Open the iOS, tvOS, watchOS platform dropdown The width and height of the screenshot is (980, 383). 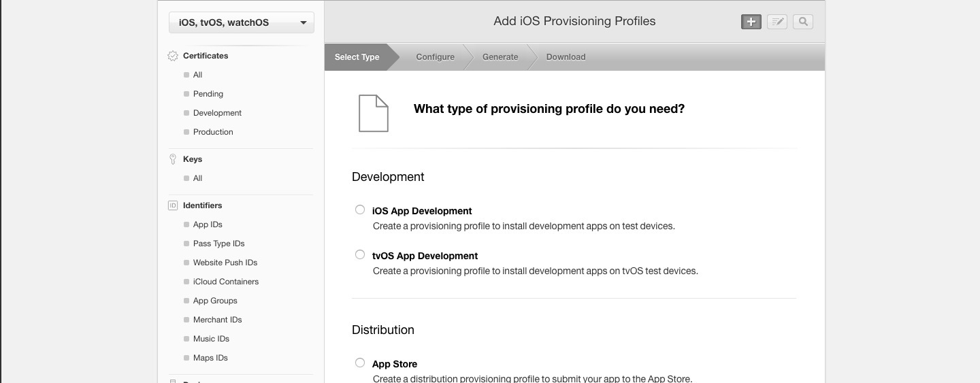click(242, 22)
